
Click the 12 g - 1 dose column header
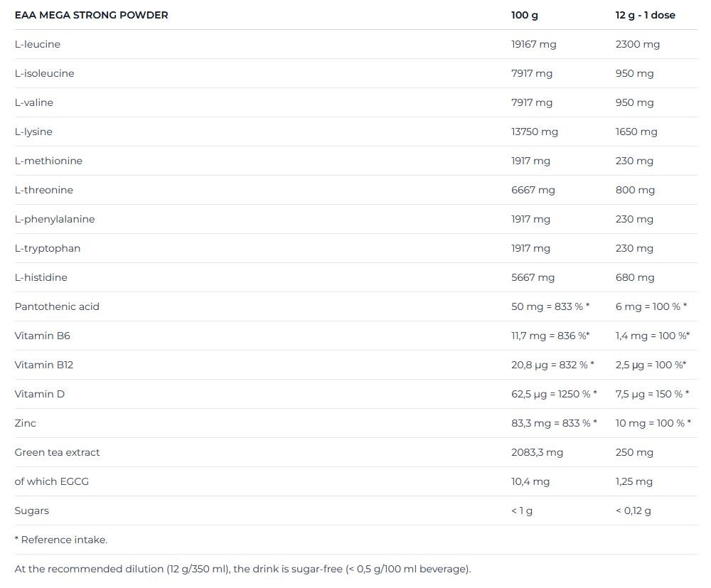[x=645, y=15]
